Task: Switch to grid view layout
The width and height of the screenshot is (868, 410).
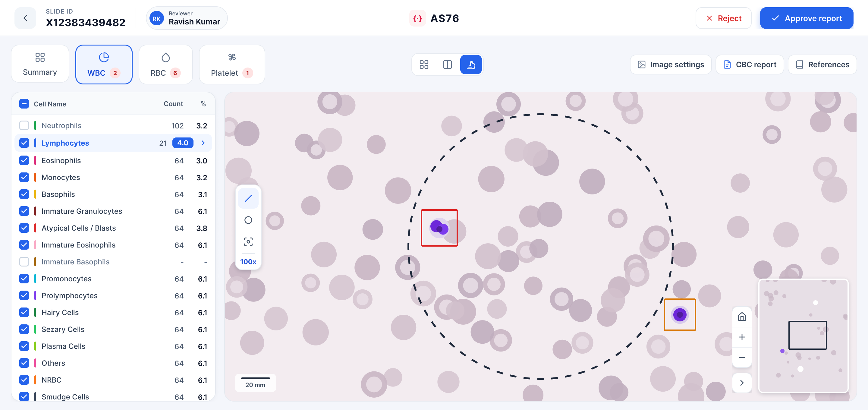Action: click(424, 65)
